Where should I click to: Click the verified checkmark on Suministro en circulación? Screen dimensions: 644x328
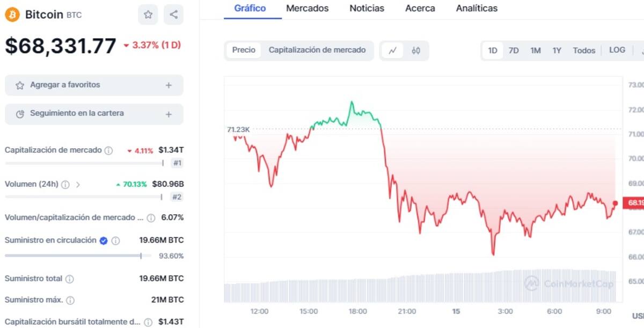103,240
